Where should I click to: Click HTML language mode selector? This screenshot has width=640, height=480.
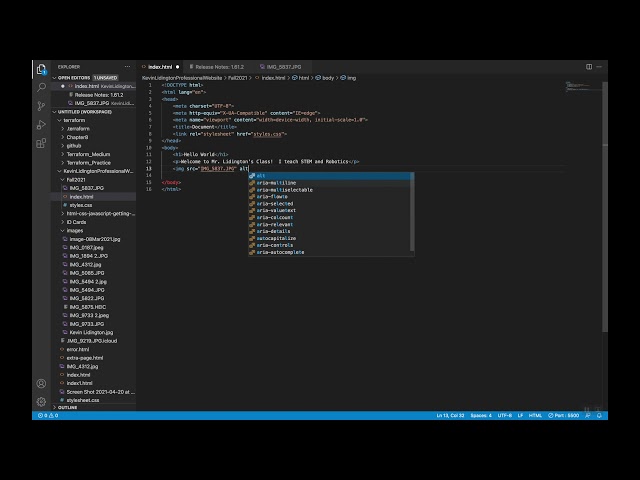535,416
